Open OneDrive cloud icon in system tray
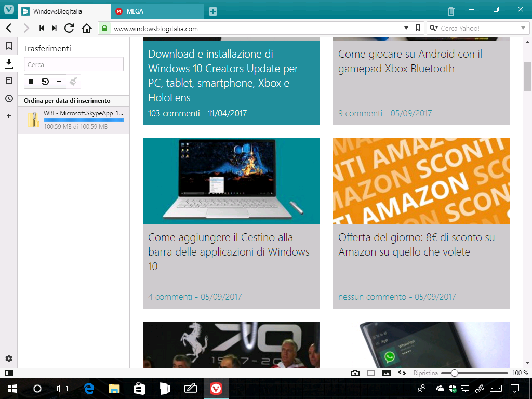The height and width of the screenshot is (399, 532). [x=440, y=388]
